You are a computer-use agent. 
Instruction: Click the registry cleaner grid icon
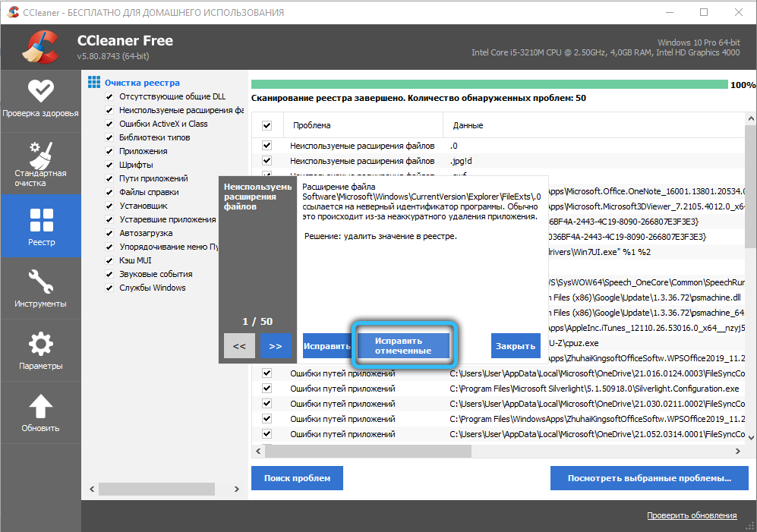[x=94, y=82]
